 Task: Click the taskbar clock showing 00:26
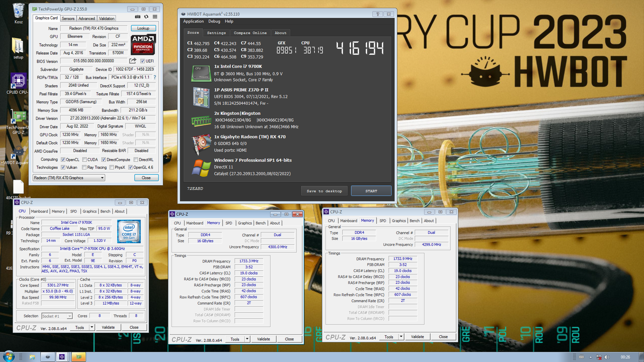(x=625, y=357)
